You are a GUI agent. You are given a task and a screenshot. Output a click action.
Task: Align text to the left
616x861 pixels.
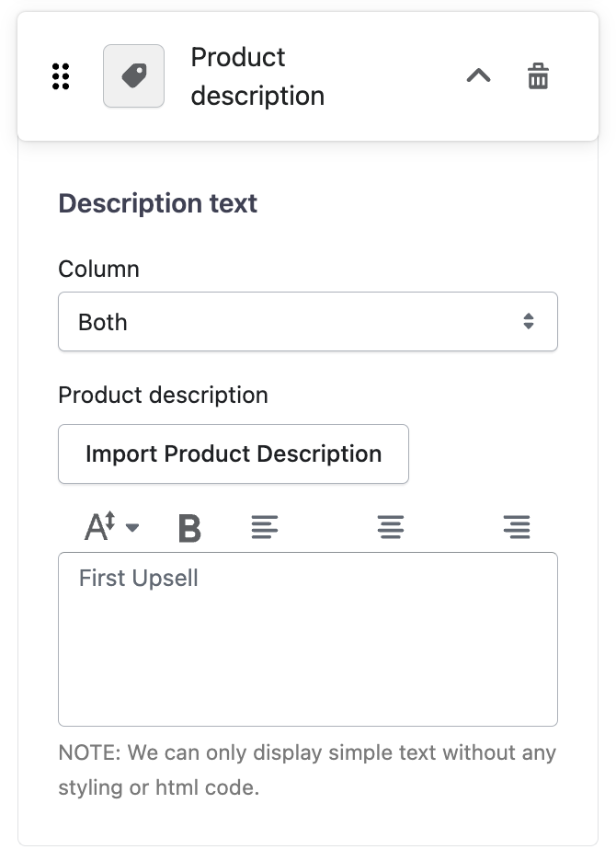pyautogui.click(x=265, y=527)
